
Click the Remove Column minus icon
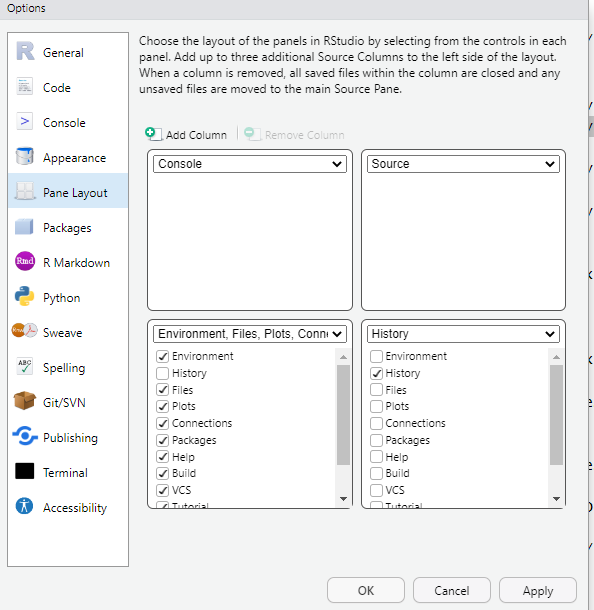[252, 134]
